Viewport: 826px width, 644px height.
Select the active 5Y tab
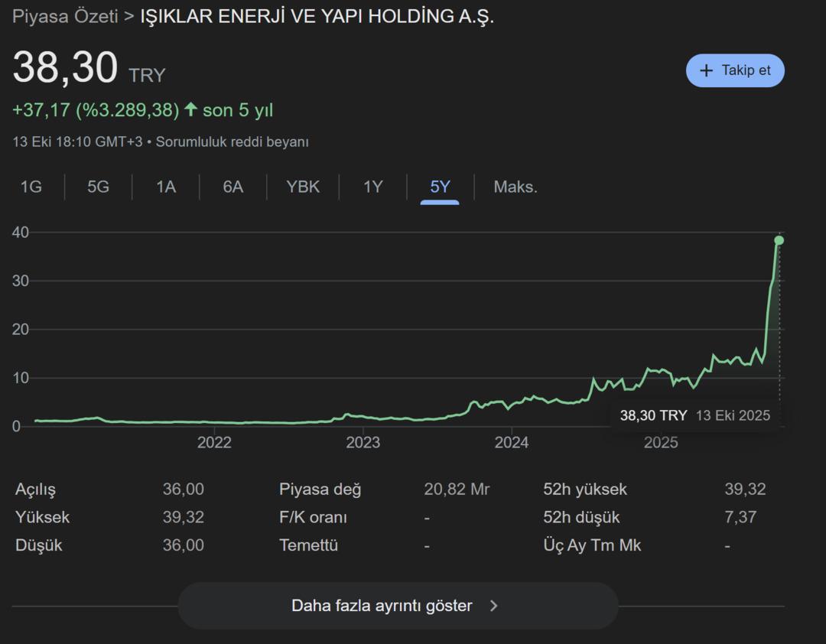tap(440, 187)
